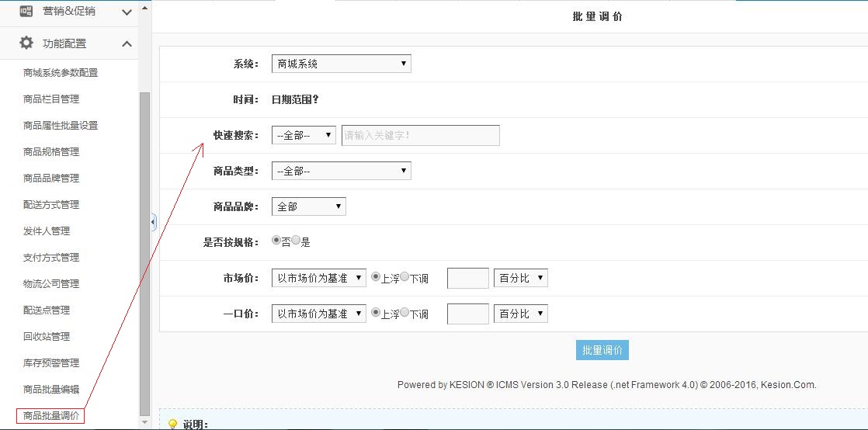Screen dimensions: 868x430
Task: Go to 商品属性批量设置
Action: pos(61,126)
